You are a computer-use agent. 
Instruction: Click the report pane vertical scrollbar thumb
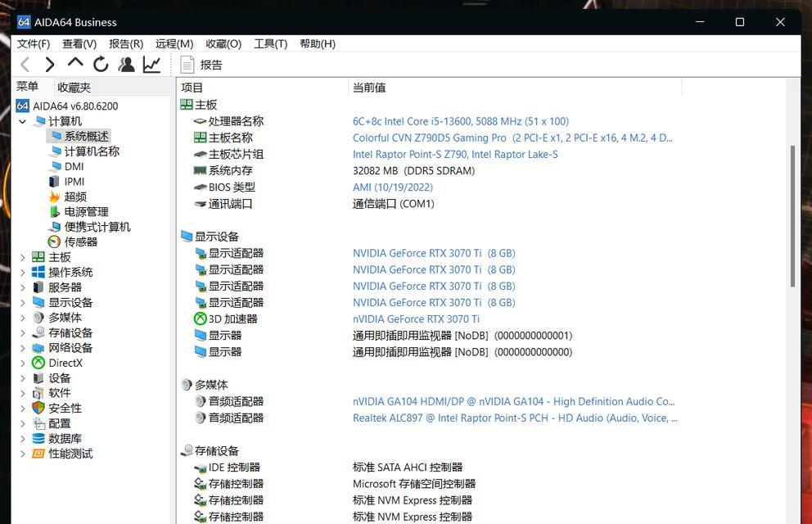click(792, 216)
